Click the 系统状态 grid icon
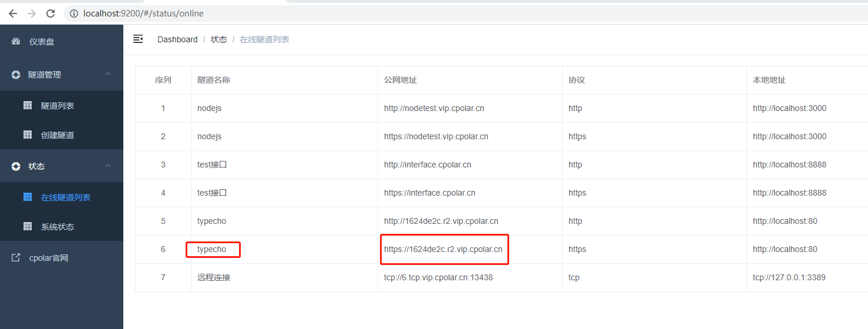 pyautogui.click(x=27, y=226)
